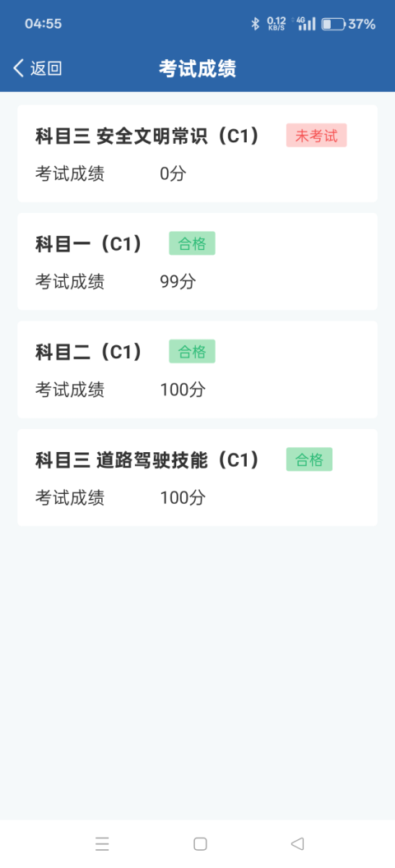Screen dimensions: 395x868
Task: Tap the back chevron arrow icon
Action: 18,68
